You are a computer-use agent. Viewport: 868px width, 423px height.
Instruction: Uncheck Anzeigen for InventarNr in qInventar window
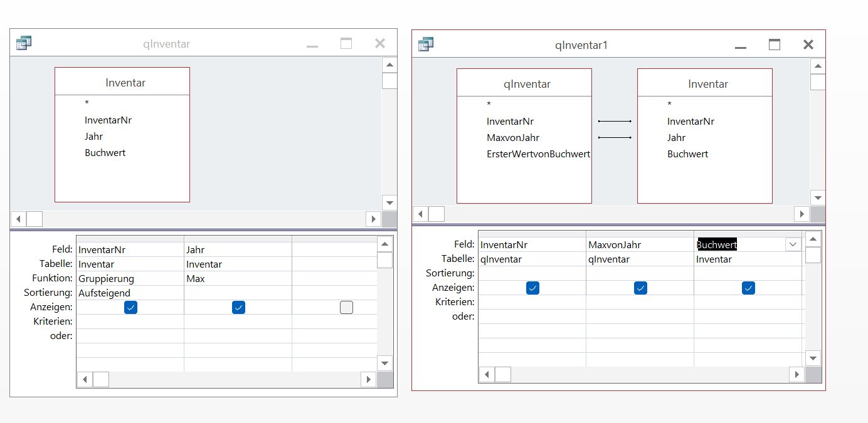pos(130,307)
